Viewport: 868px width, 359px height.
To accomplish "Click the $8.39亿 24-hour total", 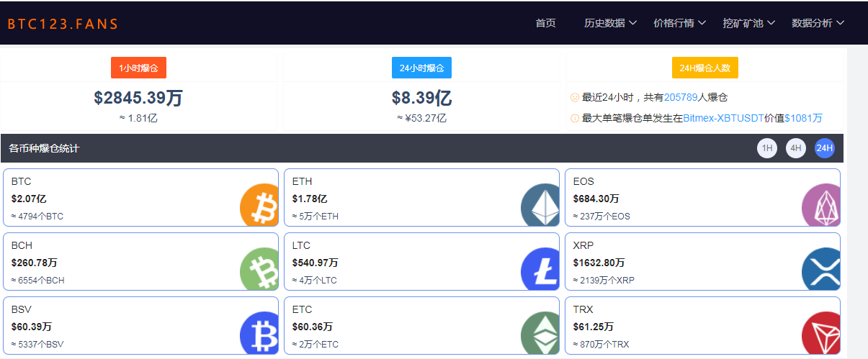I will tap(421, 98).
